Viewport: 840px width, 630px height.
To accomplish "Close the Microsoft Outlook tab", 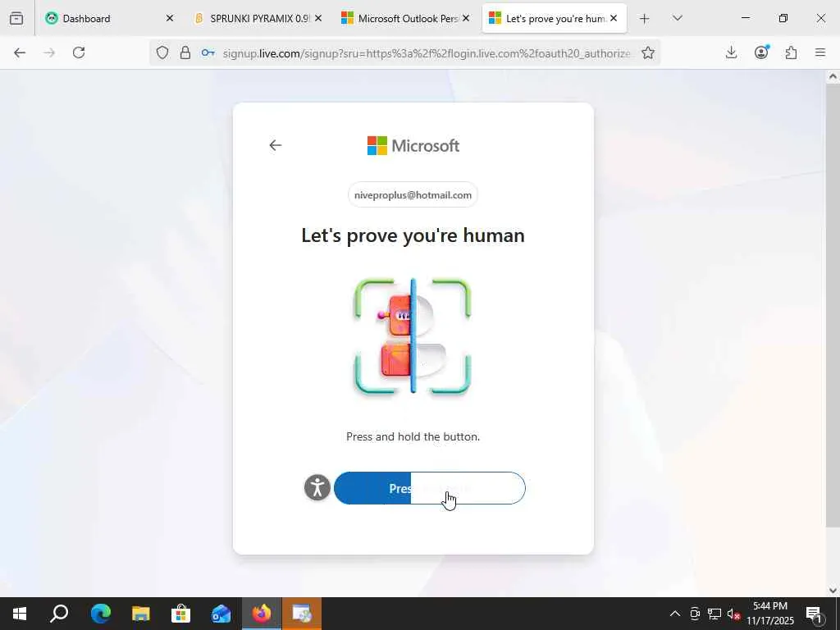I will click(x=466, y=18).
